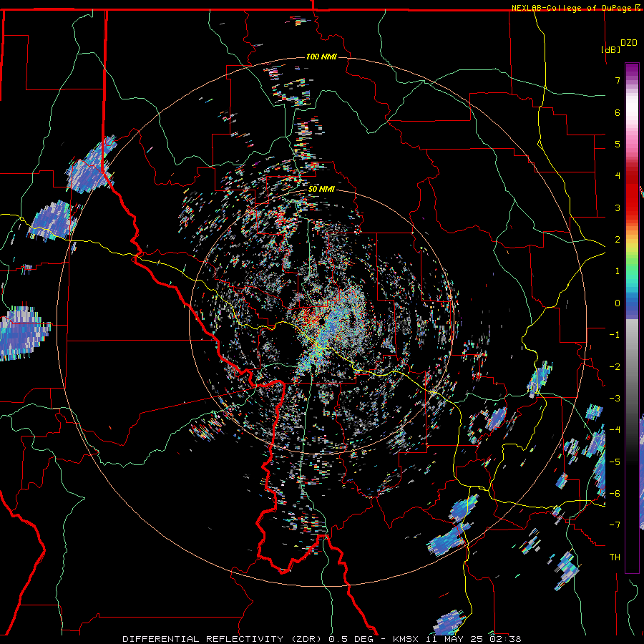The height and width of the screenshot is (644, 644).
Task: Click the positive 2 legend value
Action: point(618,240)
